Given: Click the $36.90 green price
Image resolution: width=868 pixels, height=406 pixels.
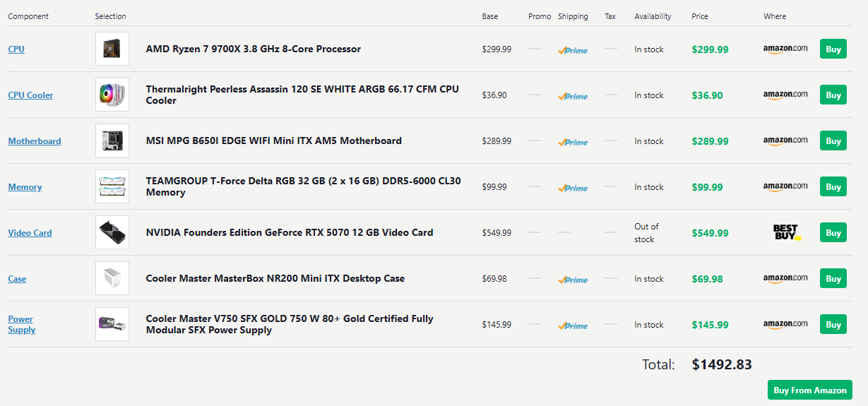Looking at the screenshot, I should pyautogui.click(x=707, y=95).
